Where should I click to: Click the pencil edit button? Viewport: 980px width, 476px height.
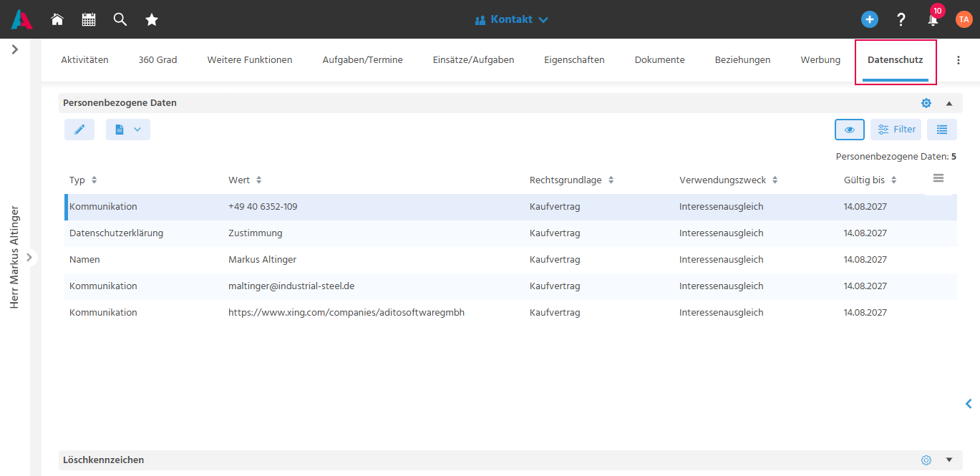tap(79, 130)
